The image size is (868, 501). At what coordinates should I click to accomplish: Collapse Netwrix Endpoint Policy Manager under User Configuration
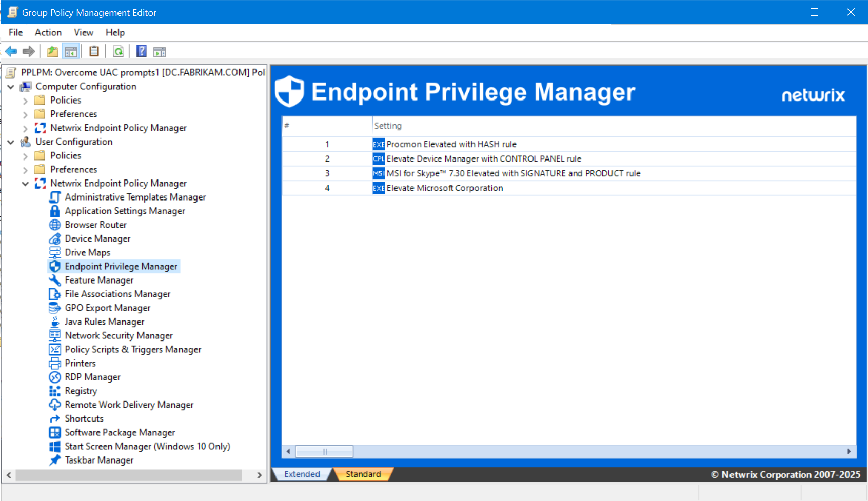point(25,184)
